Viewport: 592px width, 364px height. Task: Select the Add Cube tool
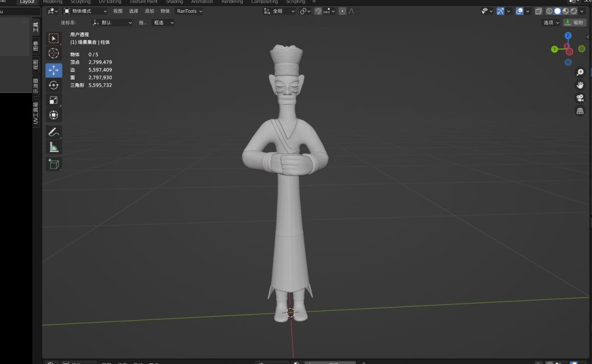[54, 164]
